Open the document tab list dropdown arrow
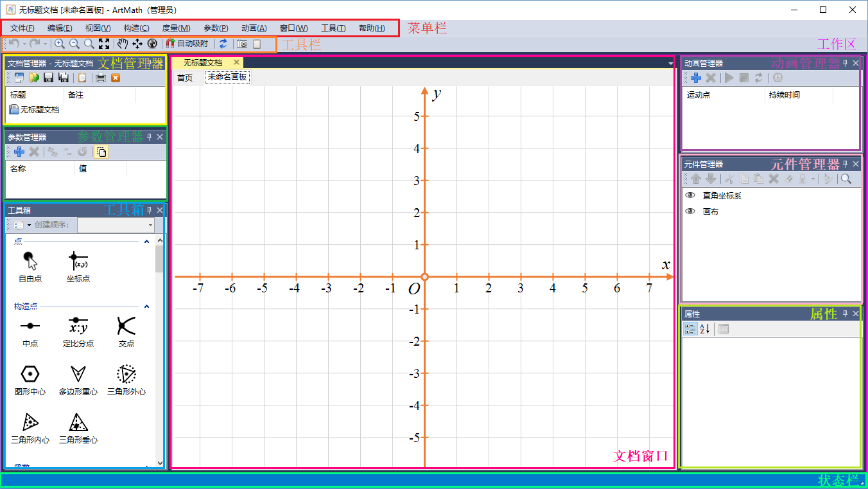 [x=671, y=64]
